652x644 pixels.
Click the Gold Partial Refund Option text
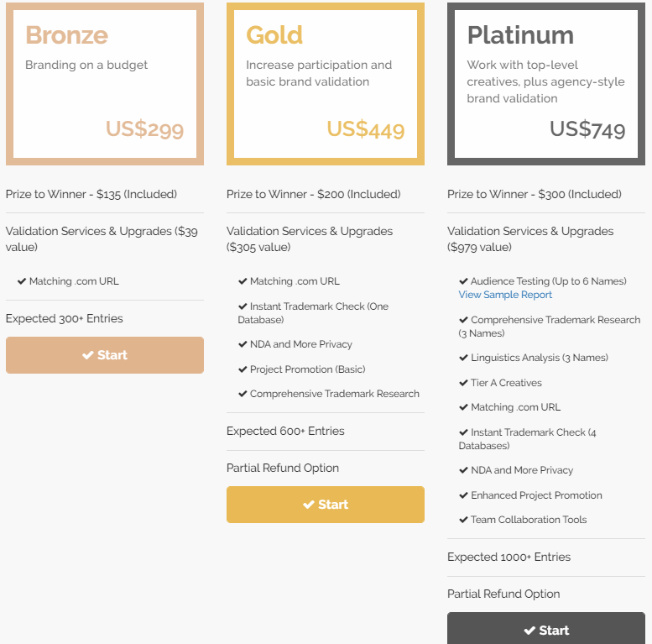pyautogui.click(x=283, y=468)
